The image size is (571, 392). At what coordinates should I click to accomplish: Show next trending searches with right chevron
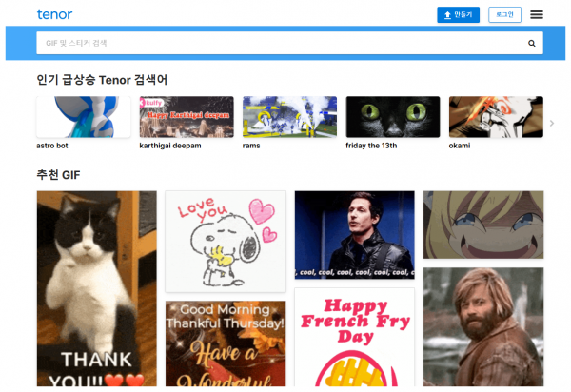coord(552,124)
